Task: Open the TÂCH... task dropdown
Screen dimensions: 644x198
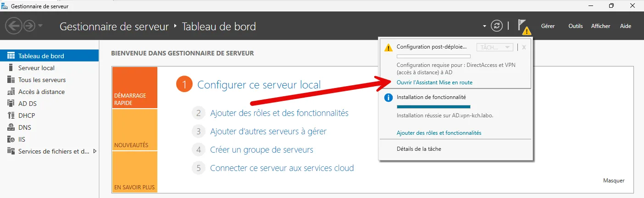Action: click(x=495, y=47)
